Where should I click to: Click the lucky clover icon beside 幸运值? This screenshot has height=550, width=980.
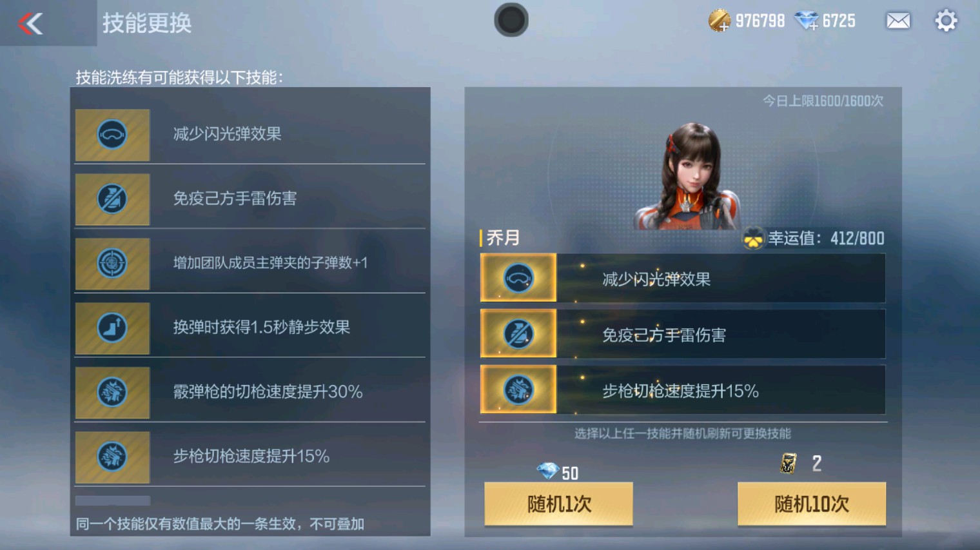[x=752, y=239]
